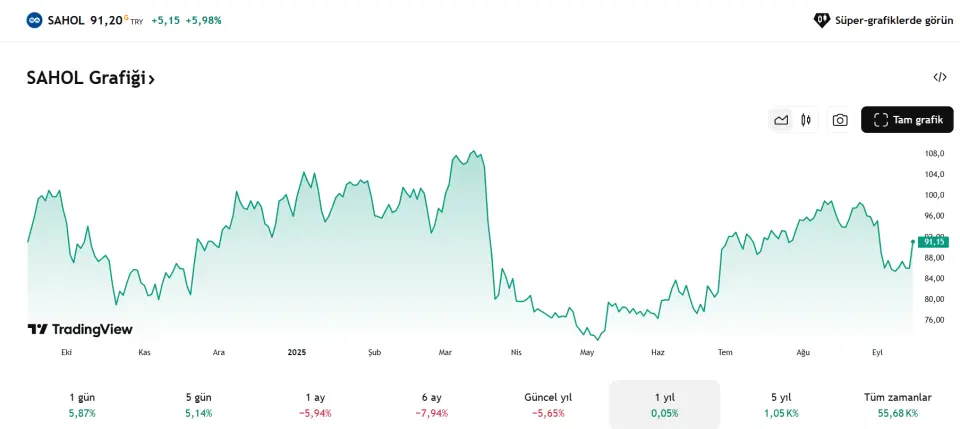Click the TradingView logo on chart
Image resolution: width=960 pixels, height=429 pixels.
pyautogui.click(x=80, y=329)
